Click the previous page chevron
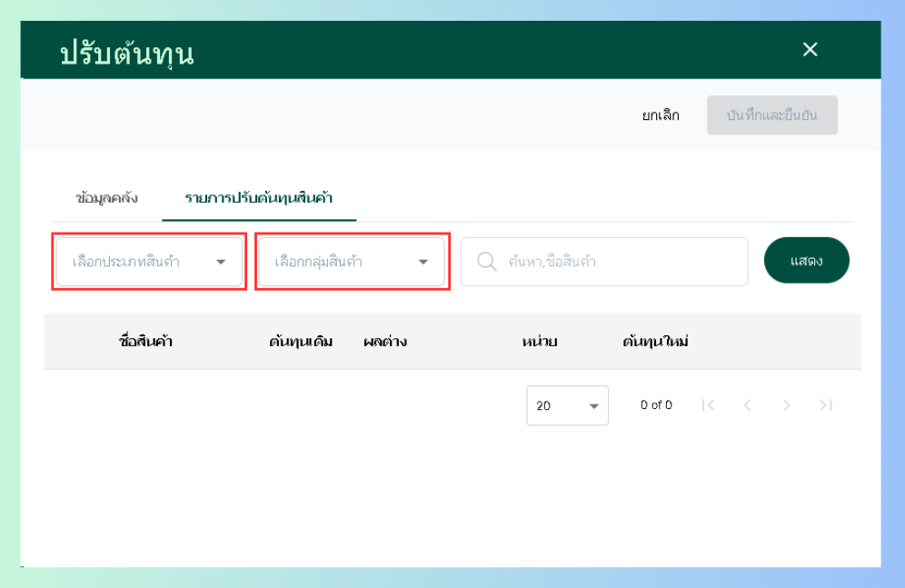The width and height of the screenshot is (905, 588). (748, 405)
